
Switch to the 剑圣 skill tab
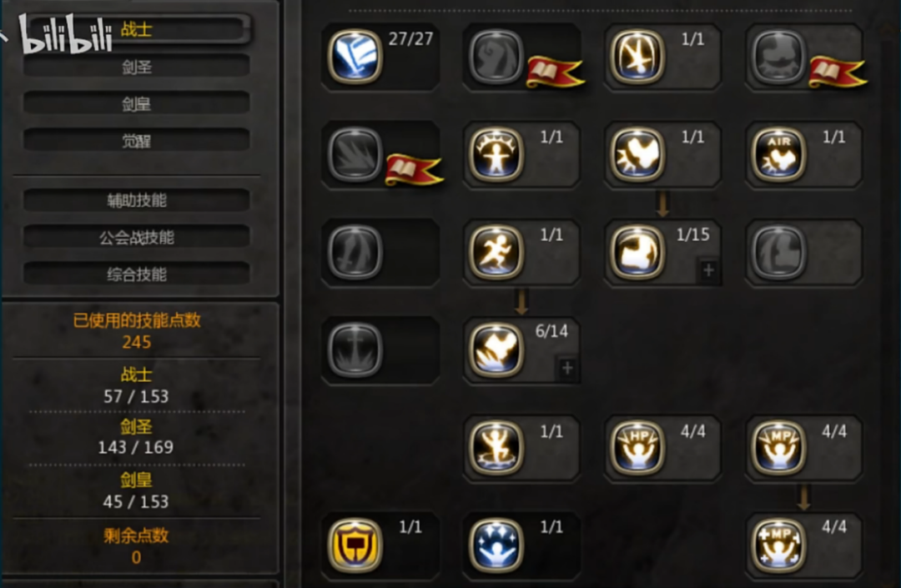(x=137, y=67)
